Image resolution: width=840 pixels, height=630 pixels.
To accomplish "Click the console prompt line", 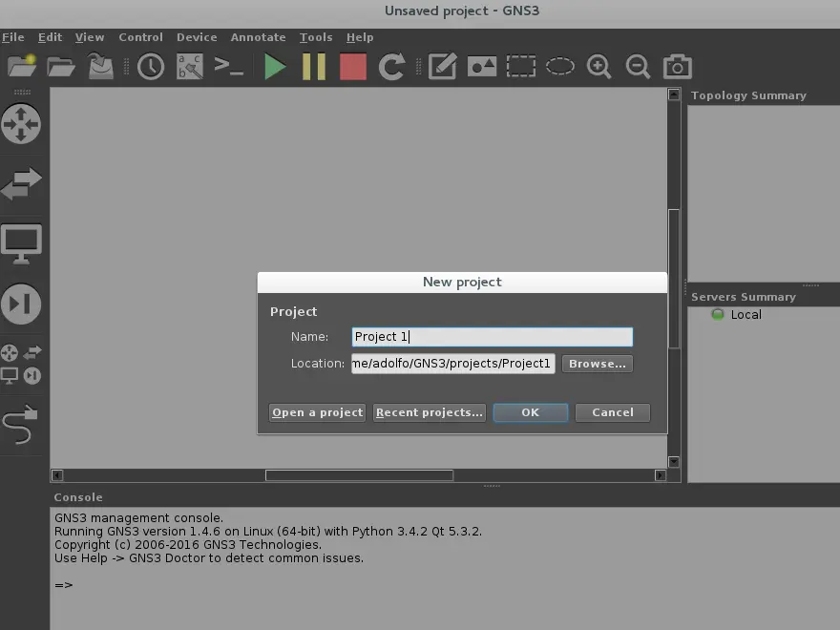I will click(x=64, y=585).
